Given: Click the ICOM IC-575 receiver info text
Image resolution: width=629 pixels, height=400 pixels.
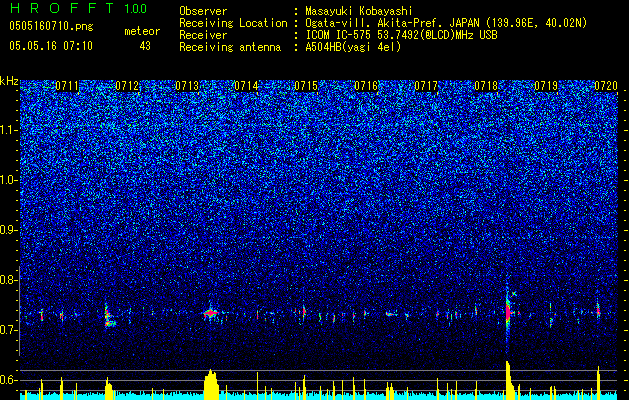Looking at the screenshot, I should pos(401,35).
